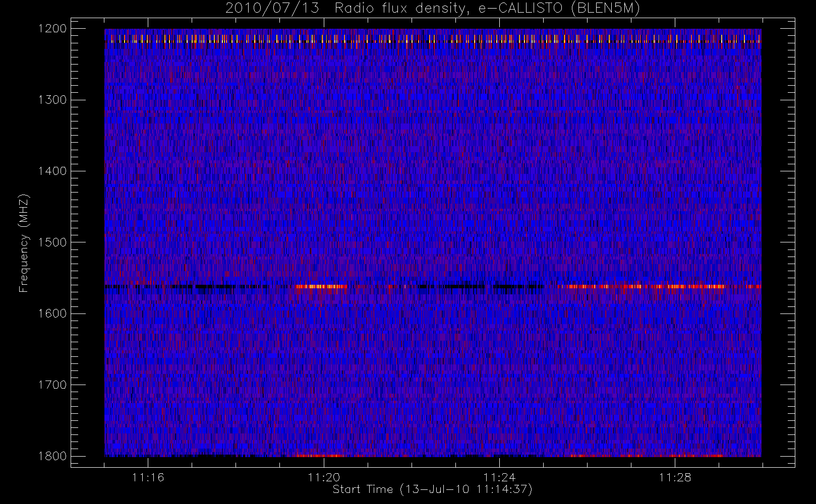Click the 1300 frequency tick label

click(x=53, y=100)
